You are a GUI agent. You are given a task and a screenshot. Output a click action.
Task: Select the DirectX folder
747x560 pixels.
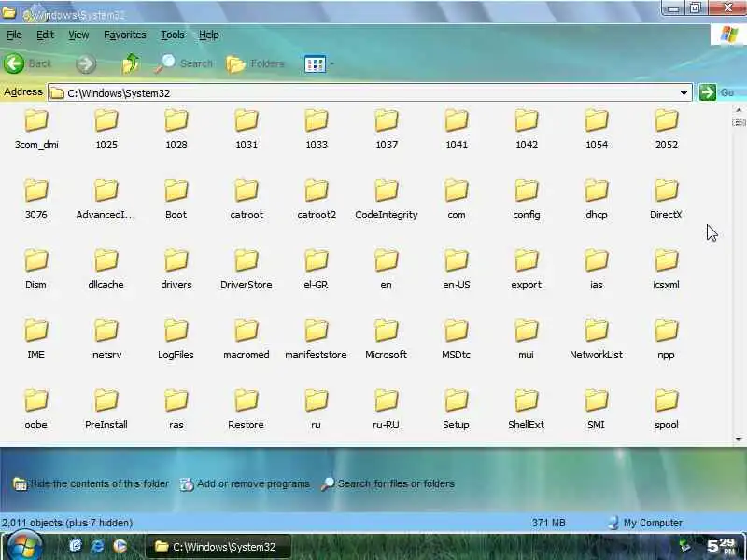coord(666,199)
